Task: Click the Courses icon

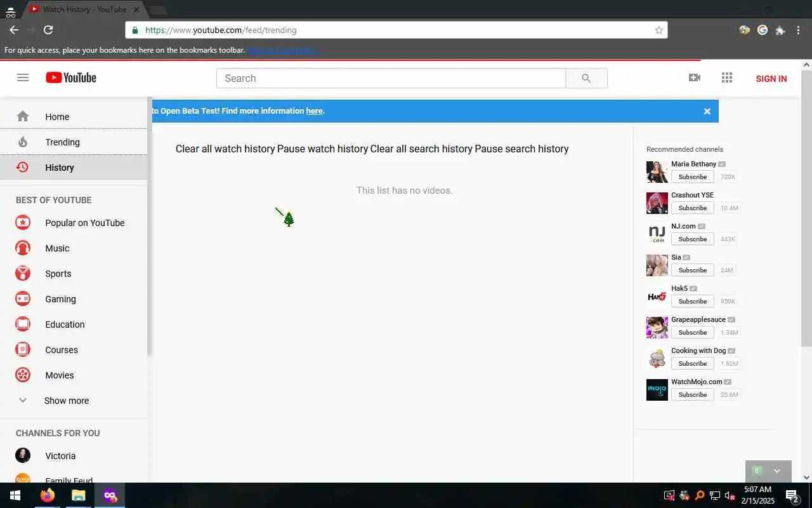Action: (23, 350)
